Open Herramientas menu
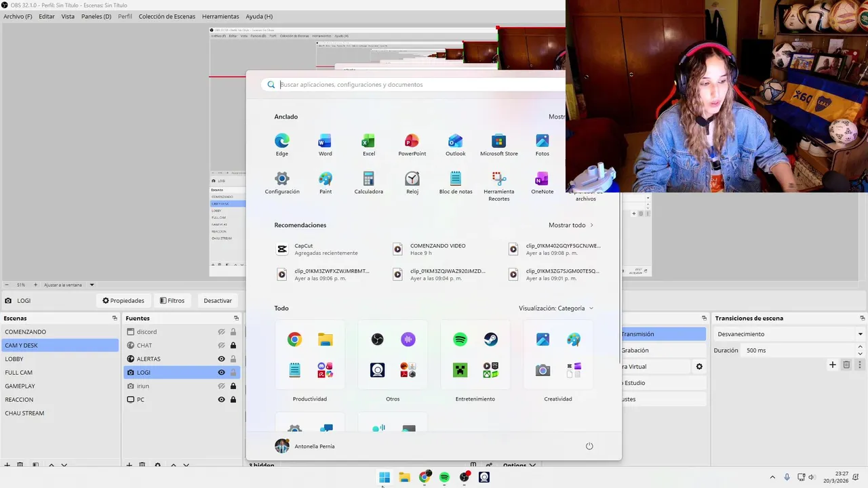Viewport: 868px width, 488px height. pyautogui.click(x=220, y=16)
